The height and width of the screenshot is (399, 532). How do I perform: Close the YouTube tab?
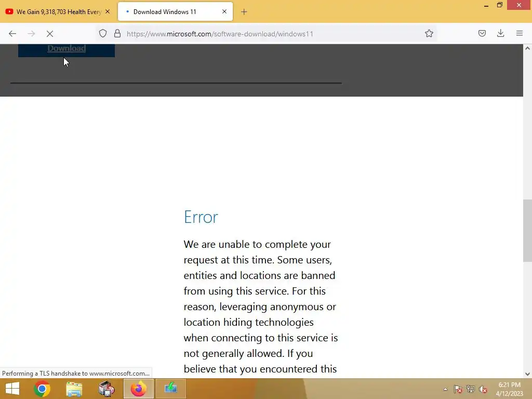click(x=108, y=11)
